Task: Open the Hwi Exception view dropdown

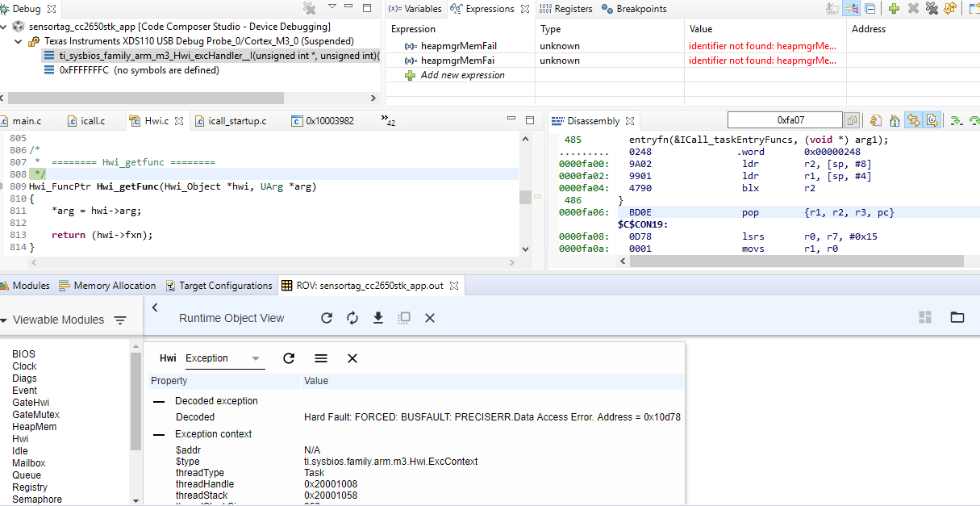Action: 224,358
